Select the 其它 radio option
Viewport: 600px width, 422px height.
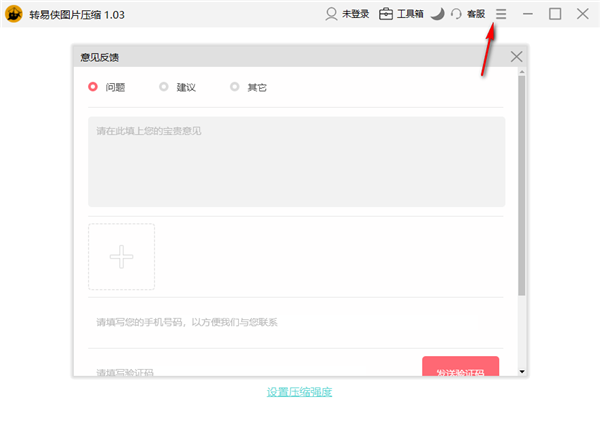click(248, 87)
